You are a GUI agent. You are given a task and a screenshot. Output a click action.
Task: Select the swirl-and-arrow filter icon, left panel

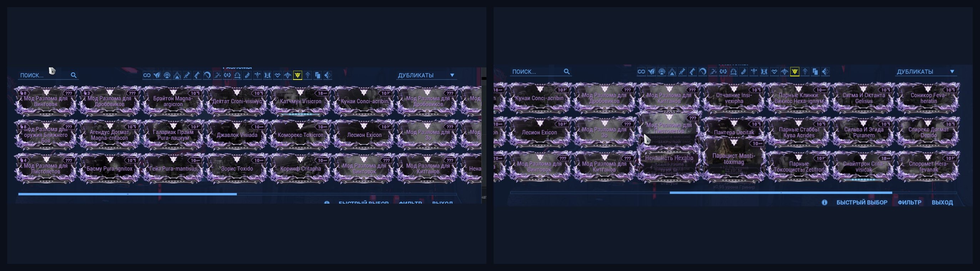217,75
